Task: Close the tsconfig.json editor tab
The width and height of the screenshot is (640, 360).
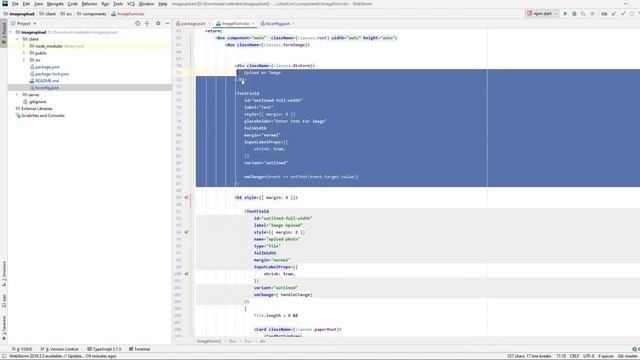Action: coord(293,24)
